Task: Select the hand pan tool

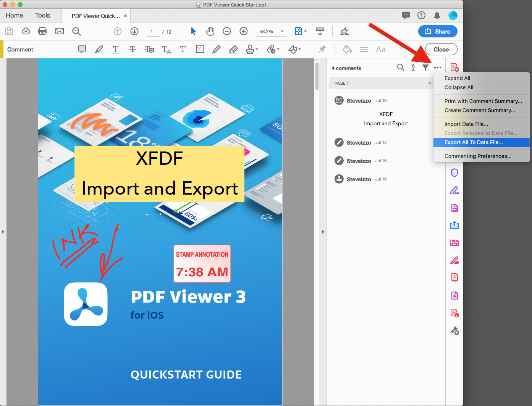Action: [x=210, y=31]
